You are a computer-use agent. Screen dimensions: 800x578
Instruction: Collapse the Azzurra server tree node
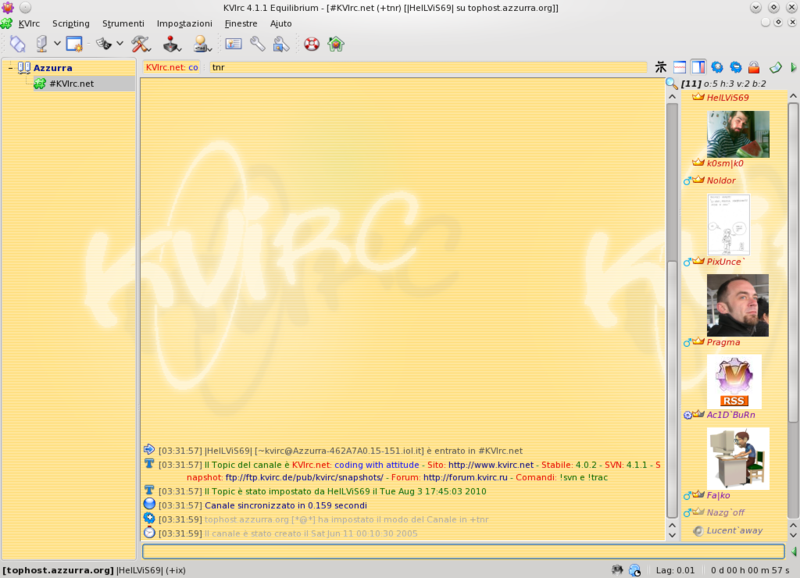pyautogui.click(x=10, y=67)
